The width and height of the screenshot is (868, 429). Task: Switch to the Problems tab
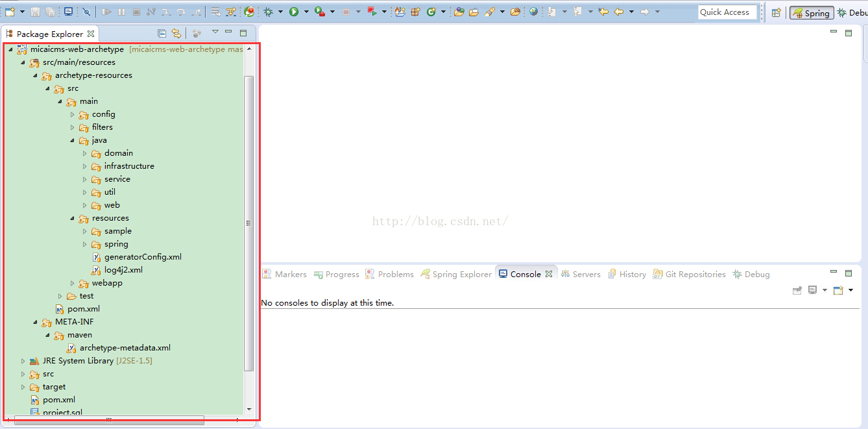coord(389,274)
